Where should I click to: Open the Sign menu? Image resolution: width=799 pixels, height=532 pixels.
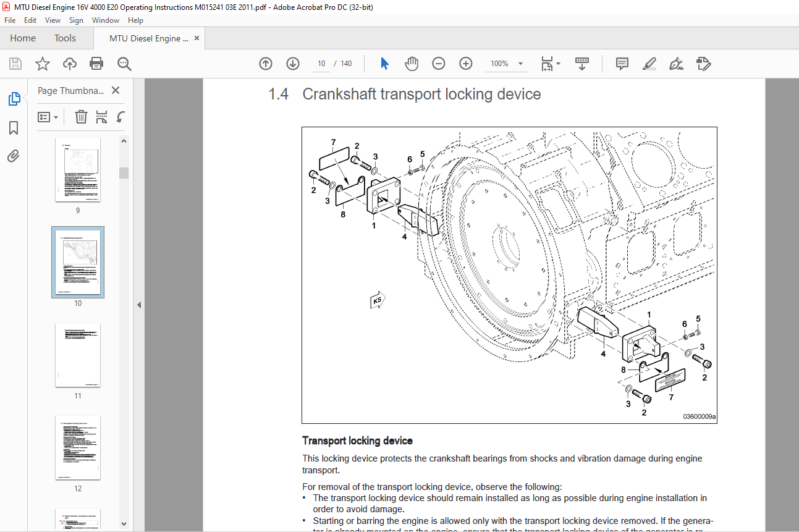click(76, 20)
